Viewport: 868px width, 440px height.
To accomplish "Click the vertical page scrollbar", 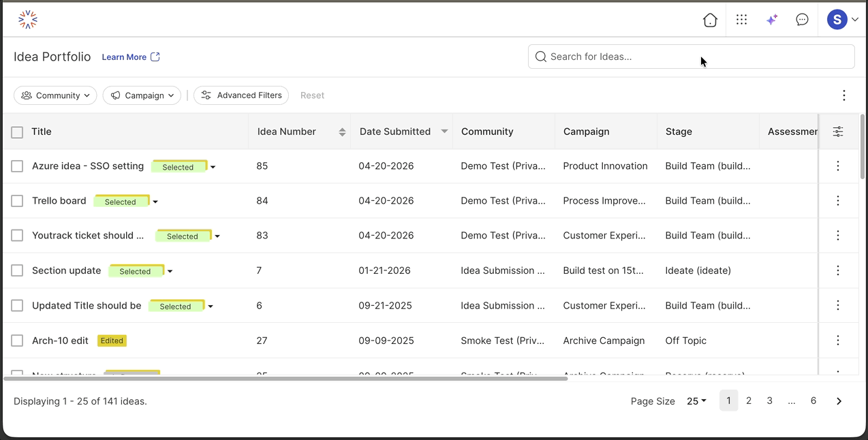I will [x=863, y=146].
